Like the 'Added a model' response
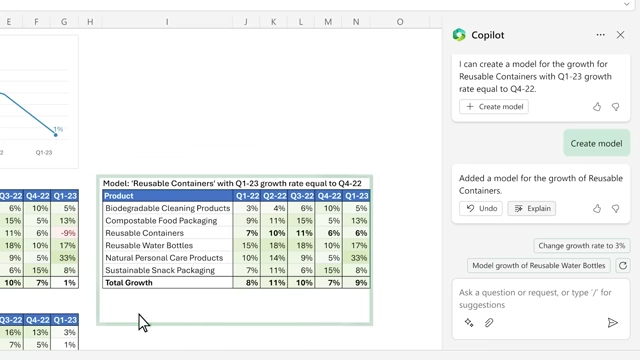This screenshot has width=640, height=360. (597, 209)
